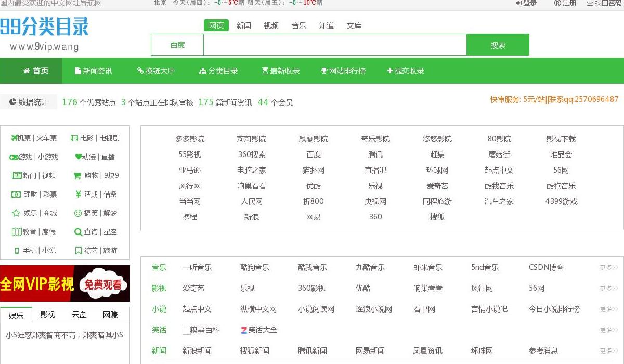The width and height of the screenshot is (624, 364).
Task: Open the 唯品会 link
Action: coord(561,154)
